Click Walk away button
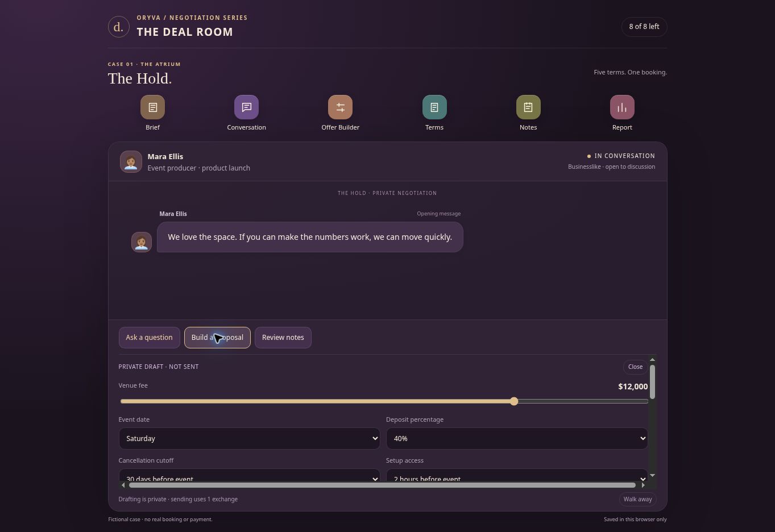775x532 pixels. click(x=637, y=499)
